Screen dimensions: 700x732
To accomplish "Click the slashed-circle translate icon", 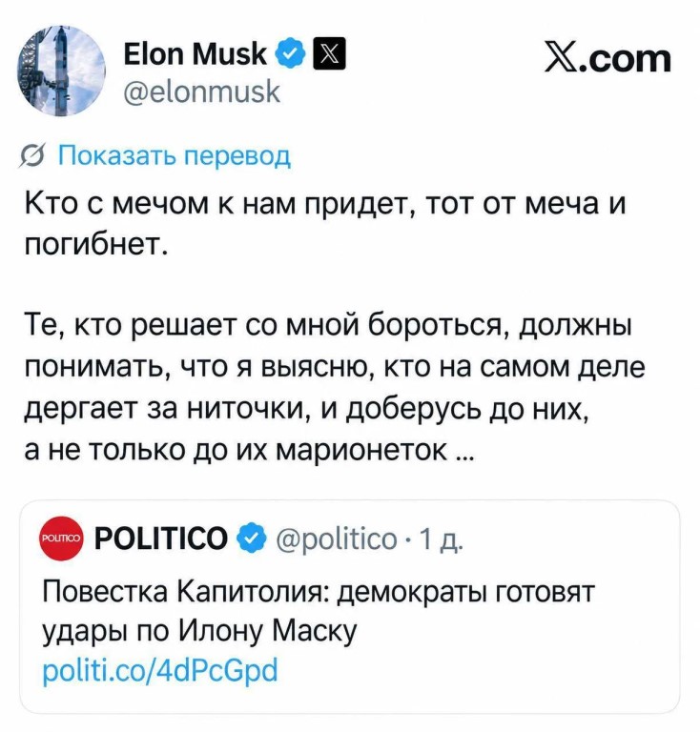I will click(x=31, y=156).
